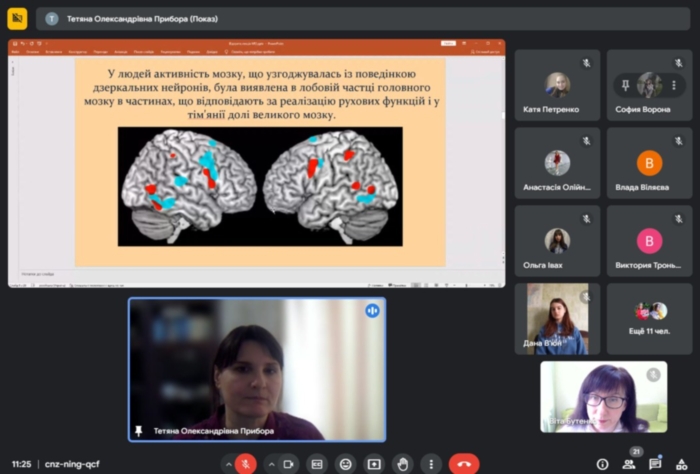Show the participants list icon

(629, 464)
